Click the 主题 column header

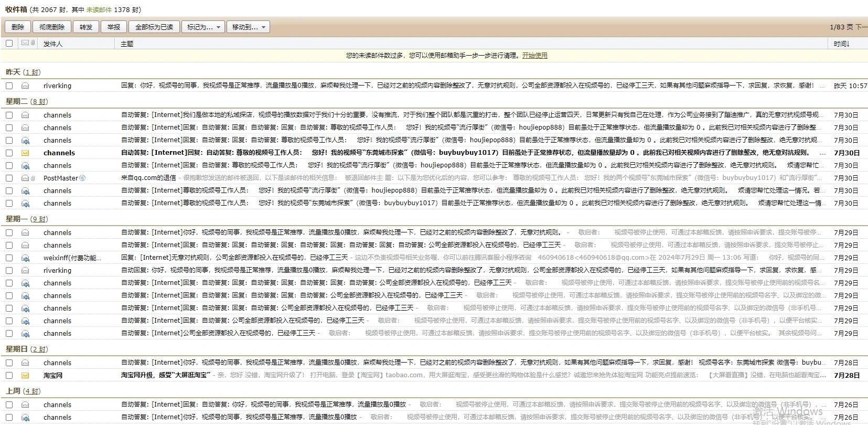tap(127, 44)
